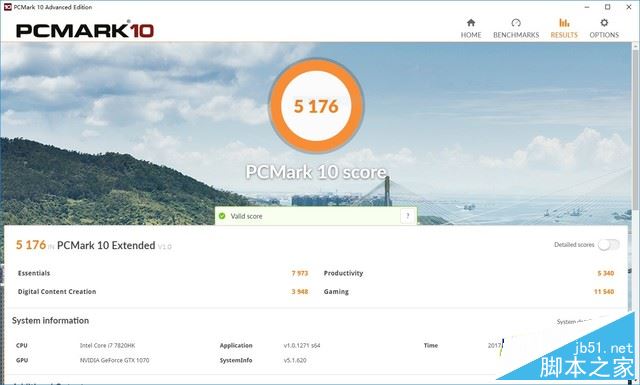Click the Application version v1.0.1271 s64
The width and height of the screenshot is (640, 385).
coord(302,345)
